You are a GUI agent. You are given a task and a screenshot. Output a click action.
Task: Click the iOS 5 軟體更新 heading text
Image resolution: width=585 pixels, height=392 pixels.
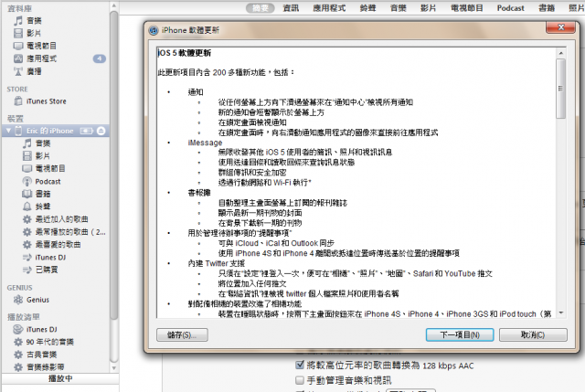185,53
